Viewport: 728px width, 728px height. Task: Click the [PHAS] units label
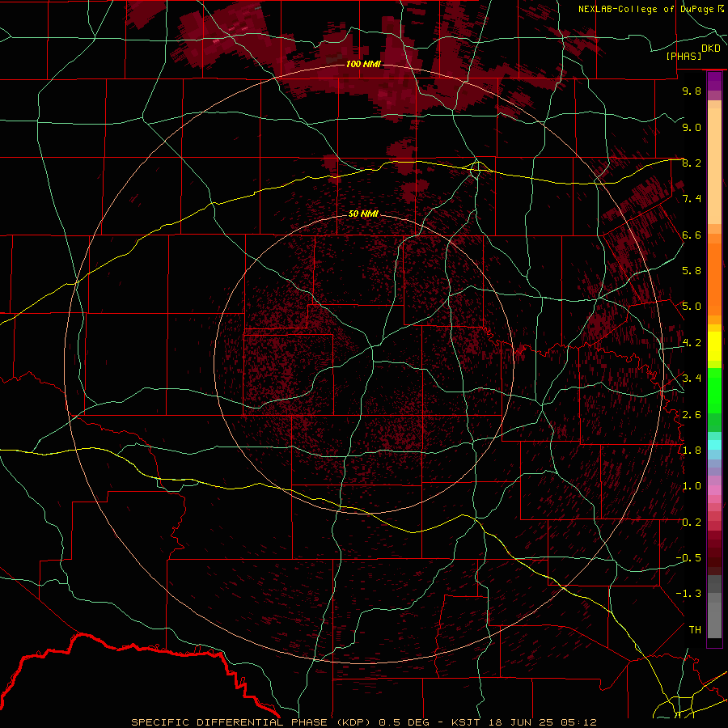tap(684, 57)
